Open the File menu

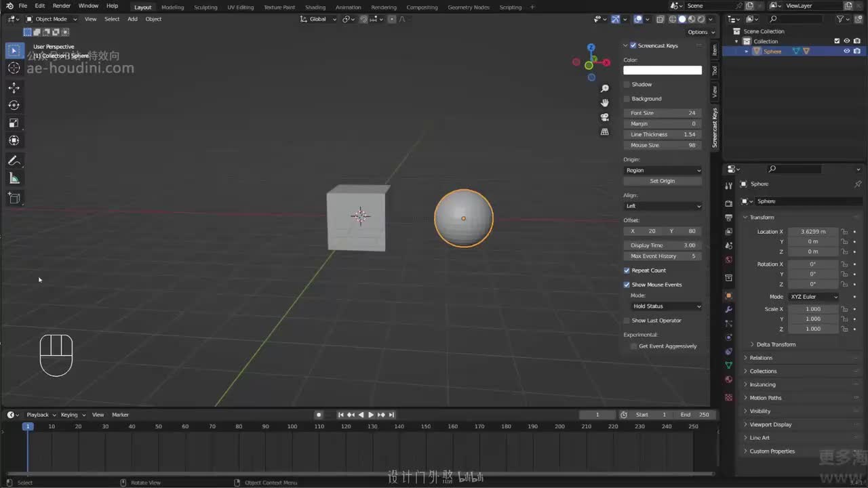pyautogui.click(x=23, y=6)
